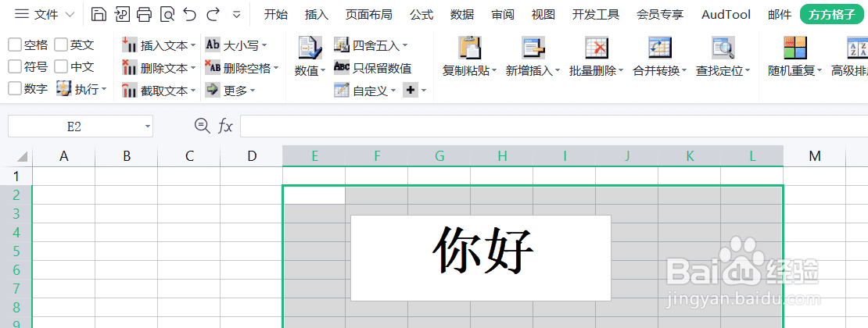
Task: Click in the formula bar input
Action: coord(554,127)
